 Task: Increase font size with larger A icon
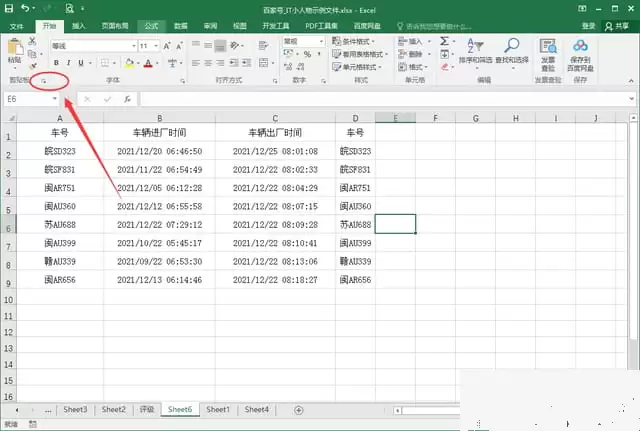tap(167, 46)
